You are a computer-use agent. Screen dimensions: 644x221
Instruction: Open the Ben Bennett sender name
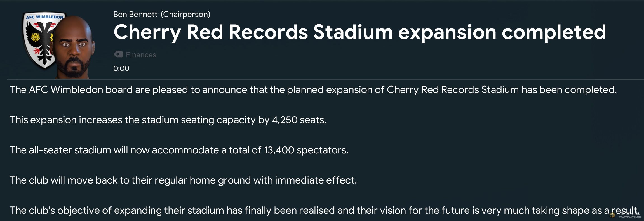click(x=135, y=15)
